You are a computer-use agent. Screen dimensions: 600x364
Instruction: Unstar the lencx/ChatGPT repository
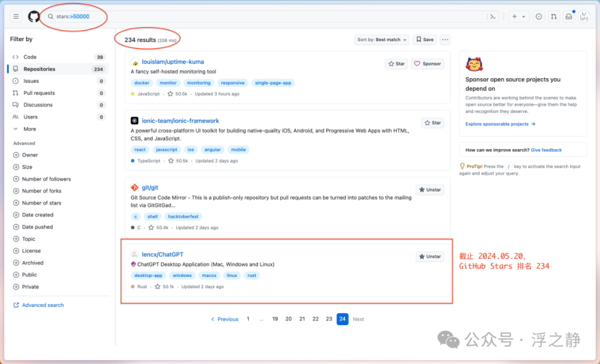coord(430,256)
